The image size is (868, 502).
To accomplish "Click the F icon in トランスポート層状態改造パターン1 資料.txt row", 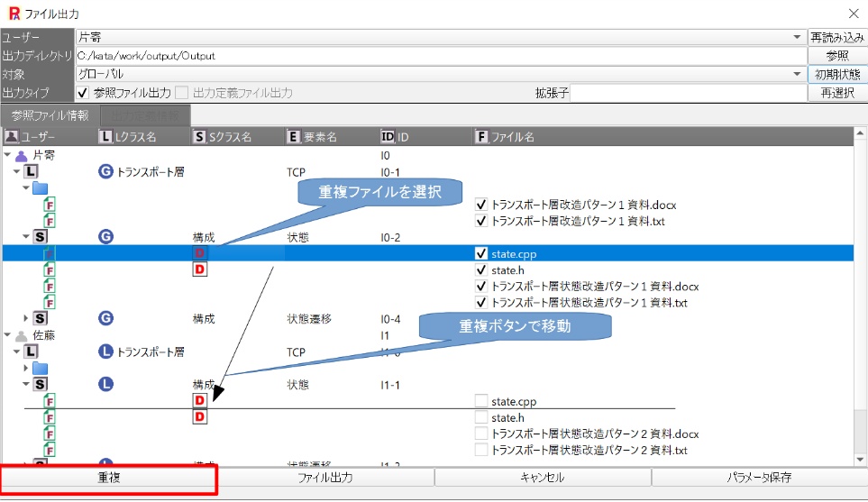I will tap(50, 302).
